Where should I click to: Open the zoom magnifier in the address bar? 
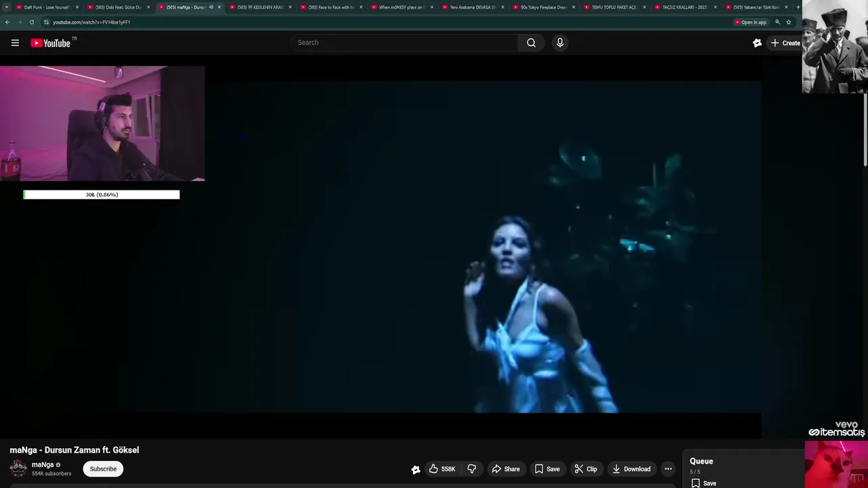(x=778, y=22)
